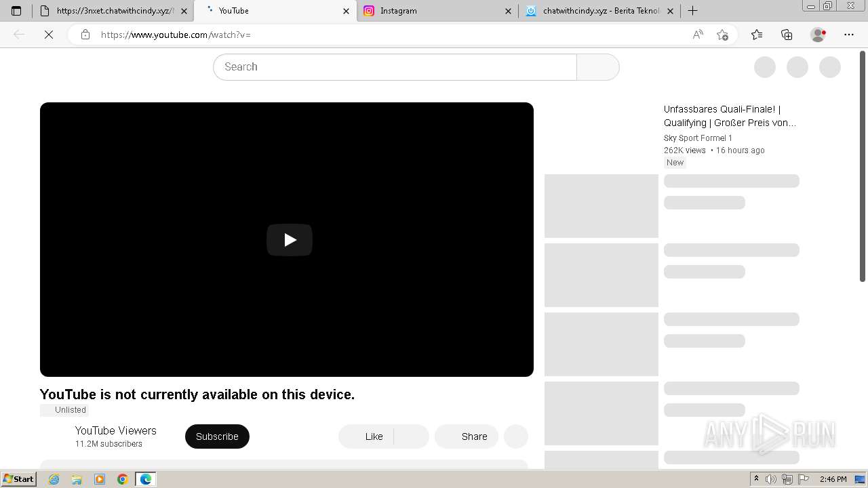This screenshot has width=868, height=488.
Task: Select the YouTube tab
Action: (275, 11)
